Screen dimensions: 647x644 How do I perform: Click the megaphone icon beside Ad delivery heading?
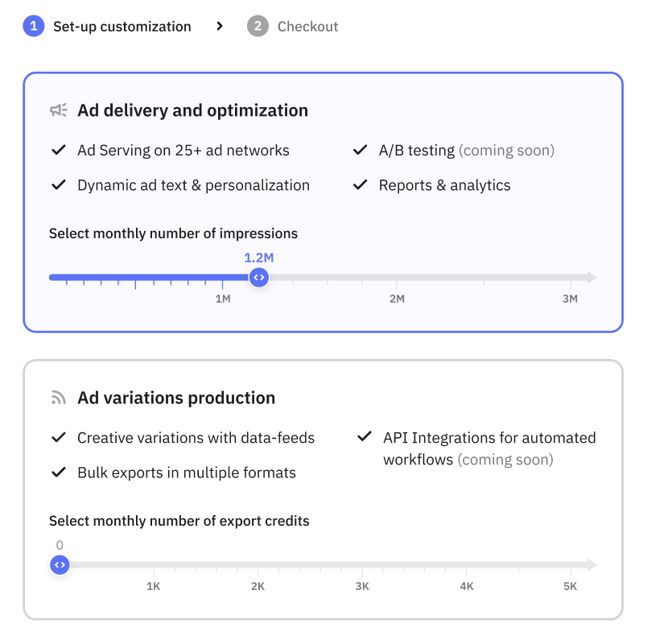click(59, 110)
